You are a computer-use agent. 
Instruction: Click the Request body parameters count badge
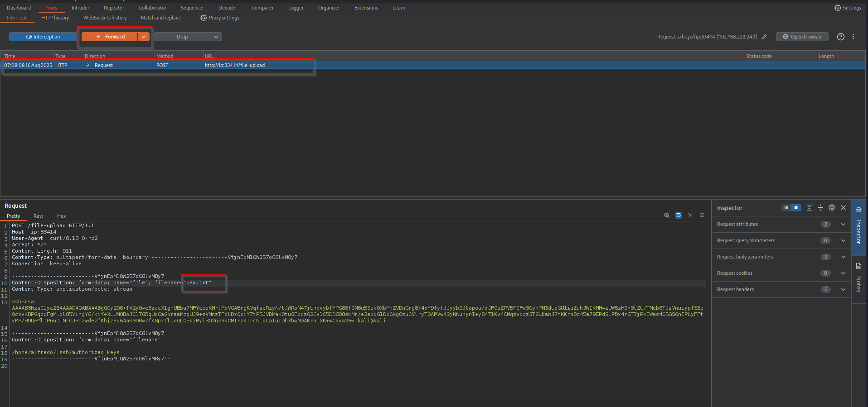tap(825, 257)
